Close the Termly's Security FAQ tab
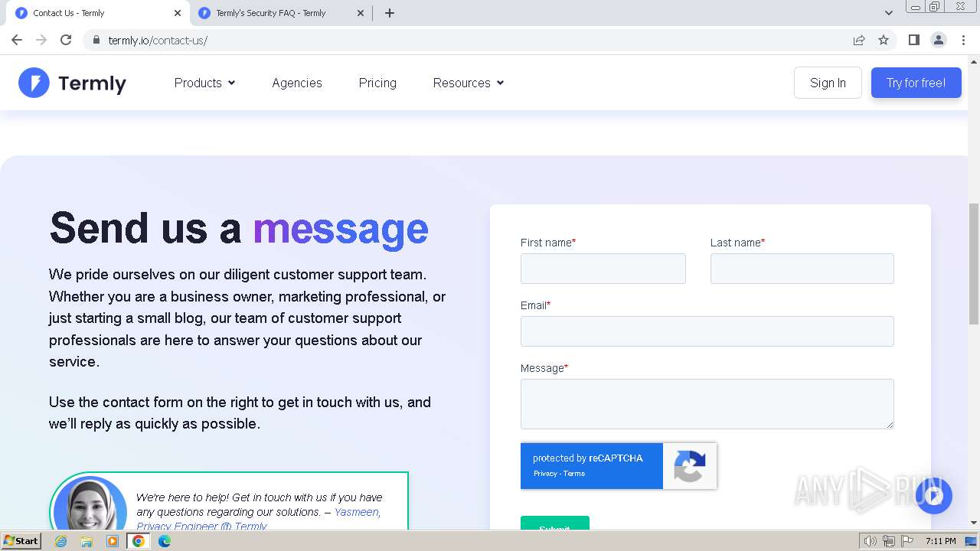This screenshot has height=551, width=980. (x=361, y=13)
